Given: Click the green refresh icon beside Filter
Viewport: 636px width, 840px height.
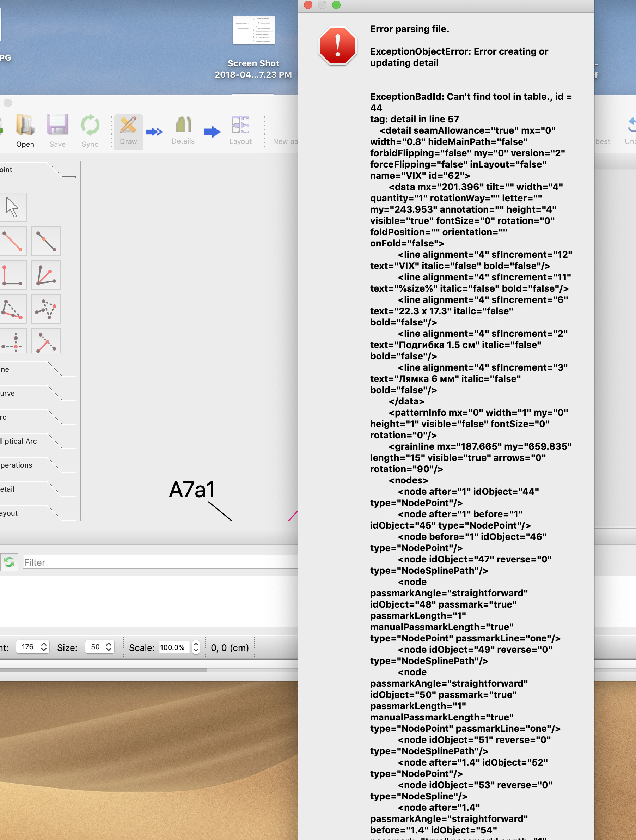Looking at the screenshot, I should (x=9, y=562).
